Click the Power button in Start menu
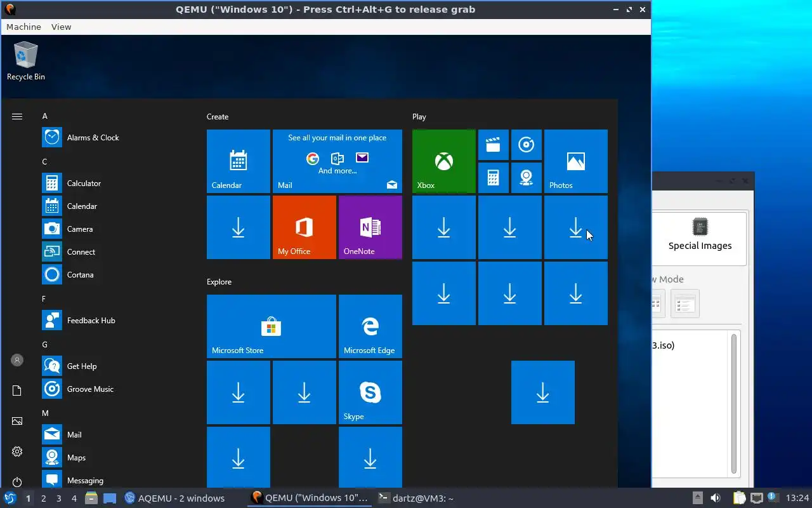 pos(17,482)
